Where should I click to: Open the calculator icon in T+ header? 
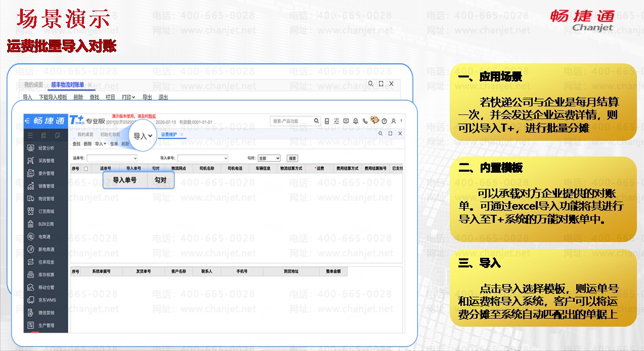tap(327, 121)
